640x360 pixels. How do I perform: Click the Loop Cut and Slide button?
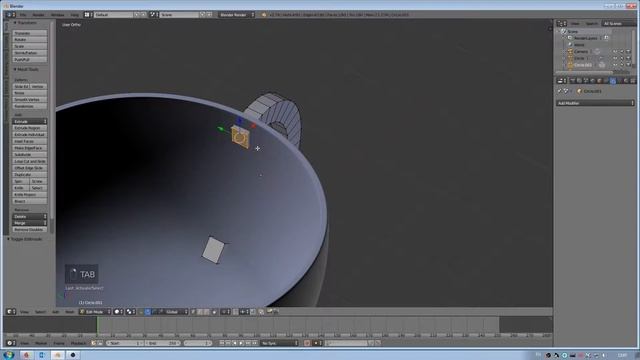(29, 161)
